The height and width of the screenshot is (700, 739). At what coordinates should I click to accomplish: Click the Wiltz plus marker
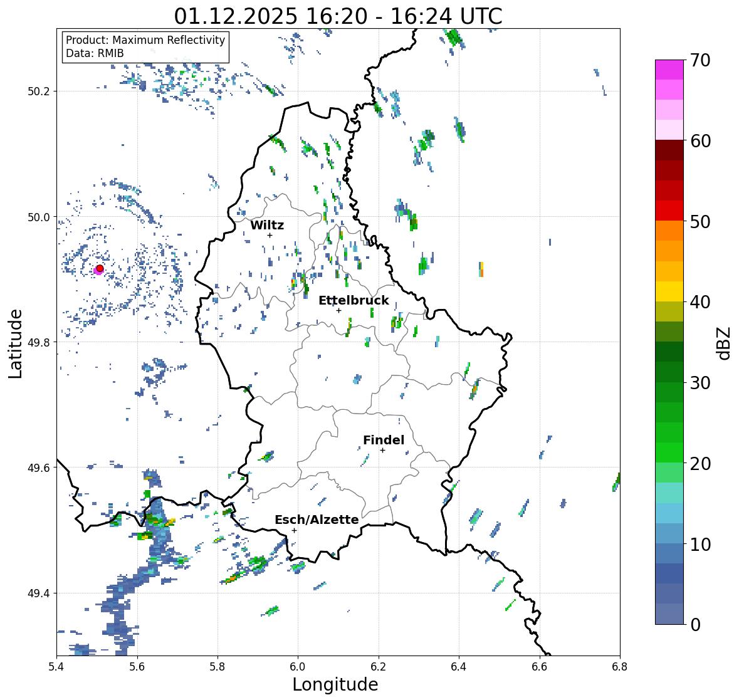click(270, 235)
